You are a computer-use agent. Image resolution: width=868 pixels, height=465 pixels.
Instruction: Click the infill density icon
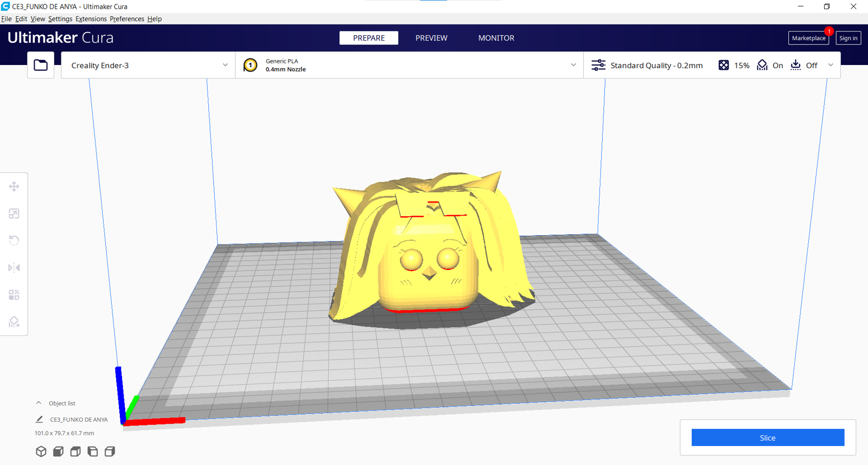point(724,65)
